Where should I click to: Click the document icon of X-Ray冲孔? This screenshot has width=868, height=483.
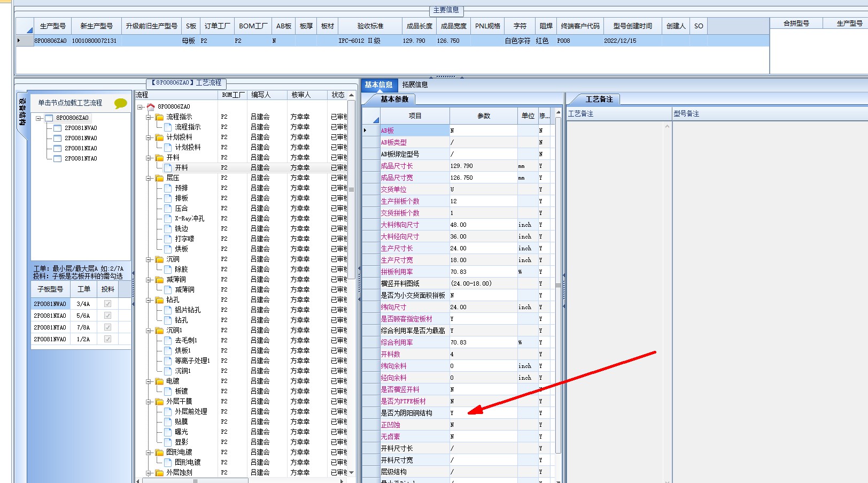[168, 218]
